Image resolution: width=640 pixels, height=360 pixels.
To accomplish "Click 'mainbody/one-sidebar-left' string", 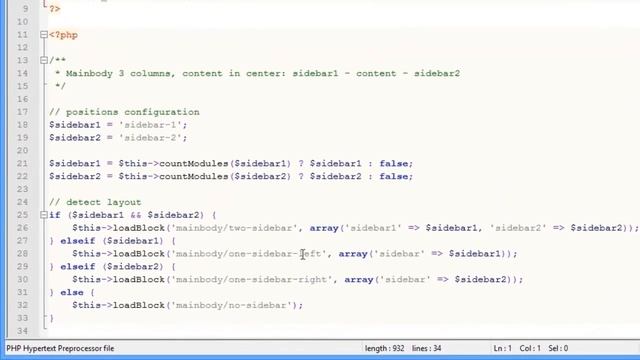I will coord(249,254).
